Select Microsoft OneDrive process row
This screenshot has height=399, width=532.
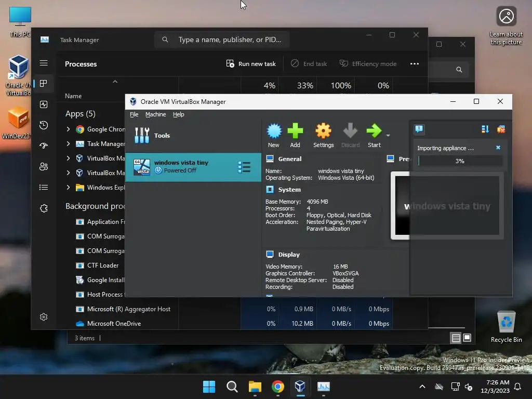coord(224,323)
